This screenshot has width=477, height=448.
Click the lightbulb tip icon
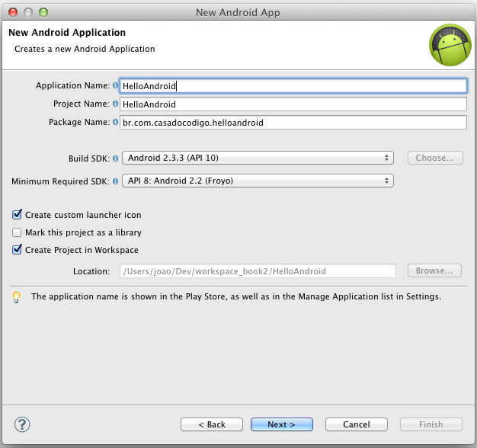click(17, 296)
